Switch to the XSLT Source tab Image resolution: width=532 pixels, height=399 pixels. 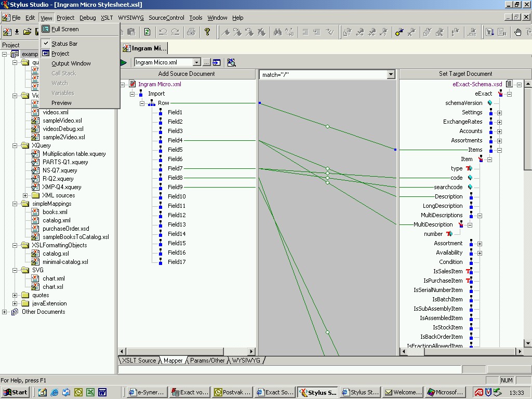pyautogui.click(x=139, y=361)
